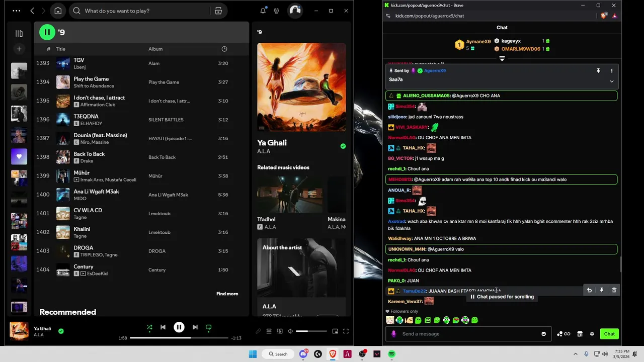The width and height of the screenshot is (644, 362).
Task: Mute Spotify with the speaker icon
Action: [x=290, y=331]
